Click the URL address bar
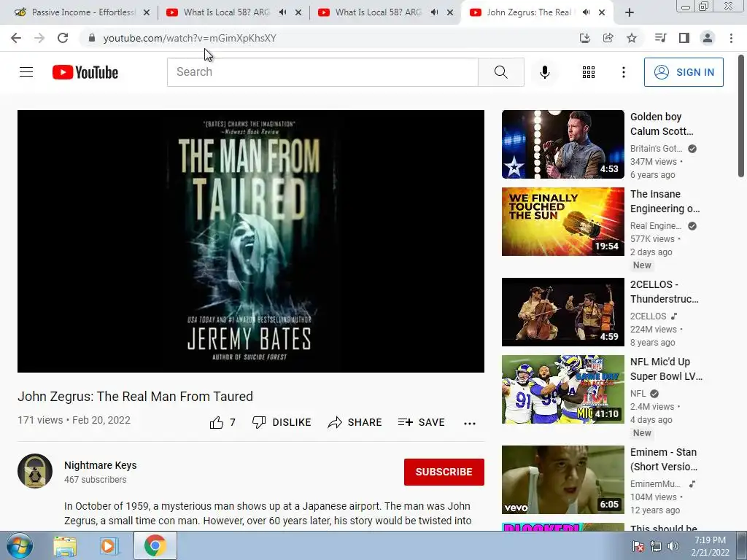 [x=329, y=38]
